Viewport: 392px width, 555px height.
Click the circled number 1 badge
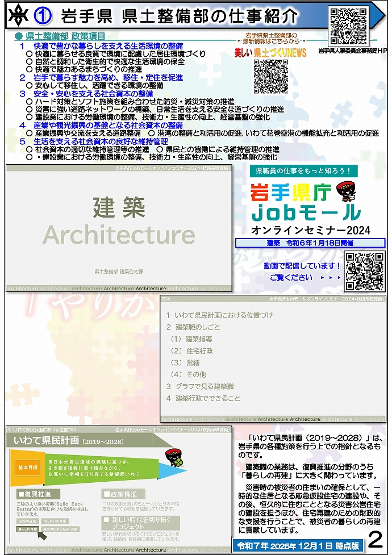pos(43,16)
